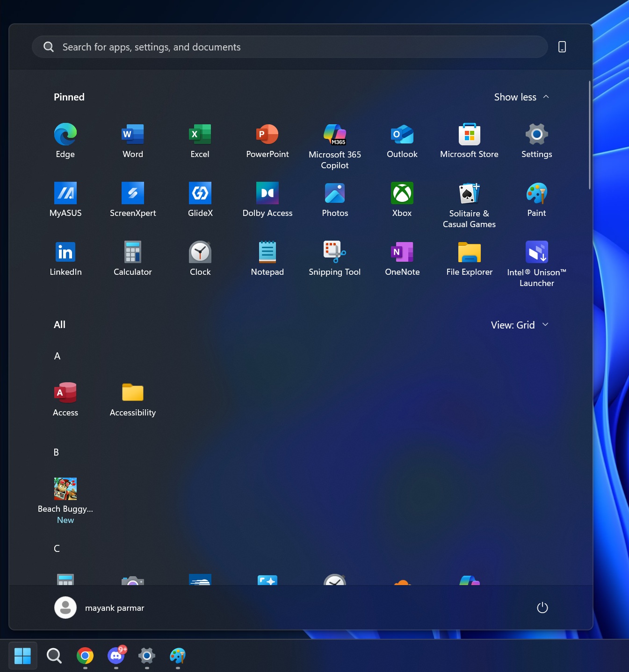Expand the Accessibility folder
Screen dimensions: 629x672
click(x=133, y=399)
